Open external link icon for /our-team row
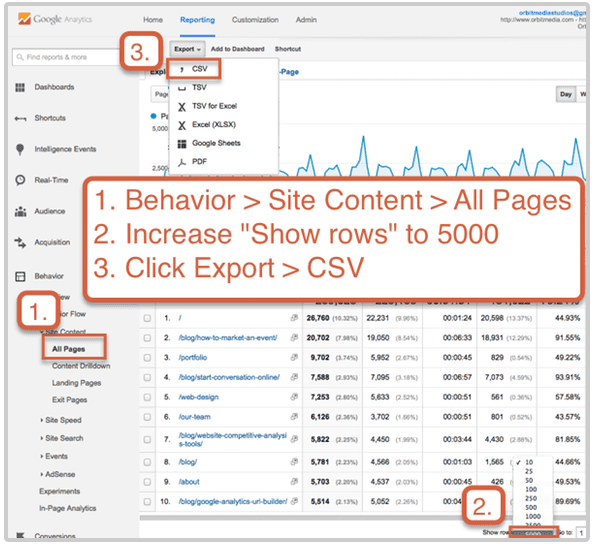596x549 pixels. 294,417
